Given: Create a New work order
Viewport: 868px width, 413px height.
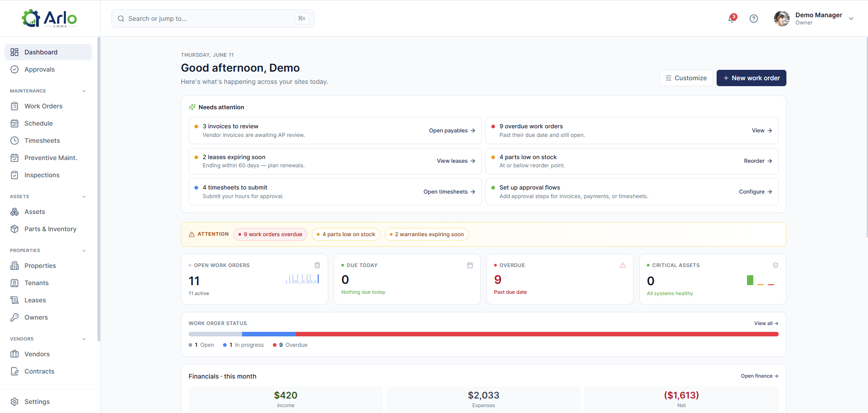Looking at the screenshot, I should coord(751,78).
